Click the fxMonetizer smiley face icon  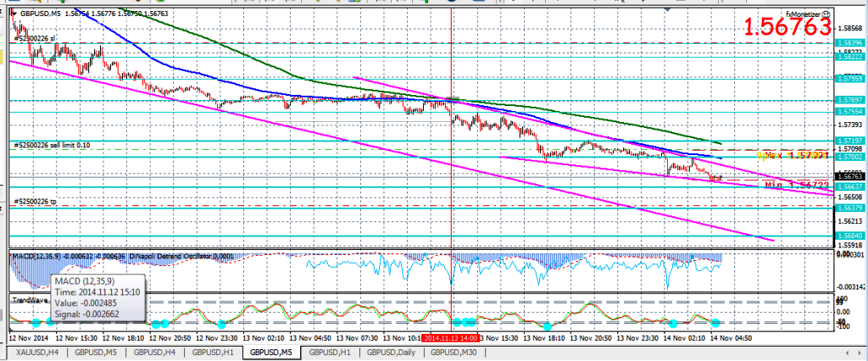click(826, 14)
